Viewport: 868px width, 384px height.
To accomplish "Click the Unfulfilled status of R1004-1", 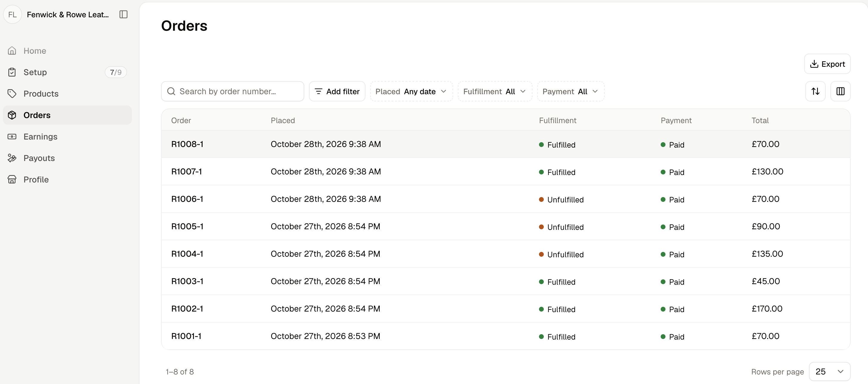I will (x=561, y=254).
